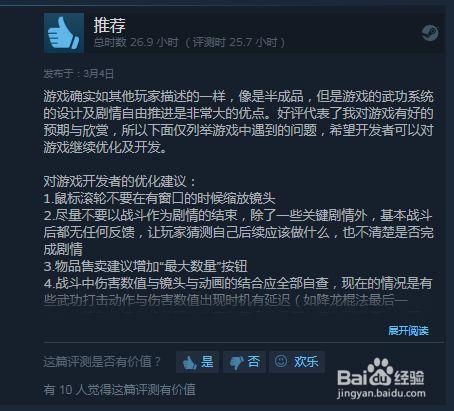454x411 pixels.
Task: Click suggestion 1 about 鼠标滚轮
Action: pos(159,199)
